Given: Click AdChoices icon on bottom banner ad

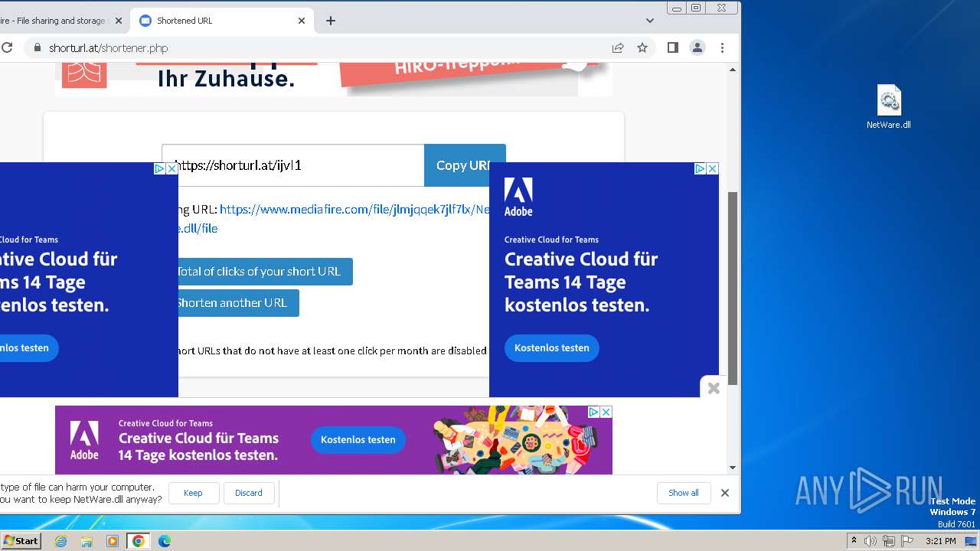Looking at the screenshot, I should (x=593, y=412).
